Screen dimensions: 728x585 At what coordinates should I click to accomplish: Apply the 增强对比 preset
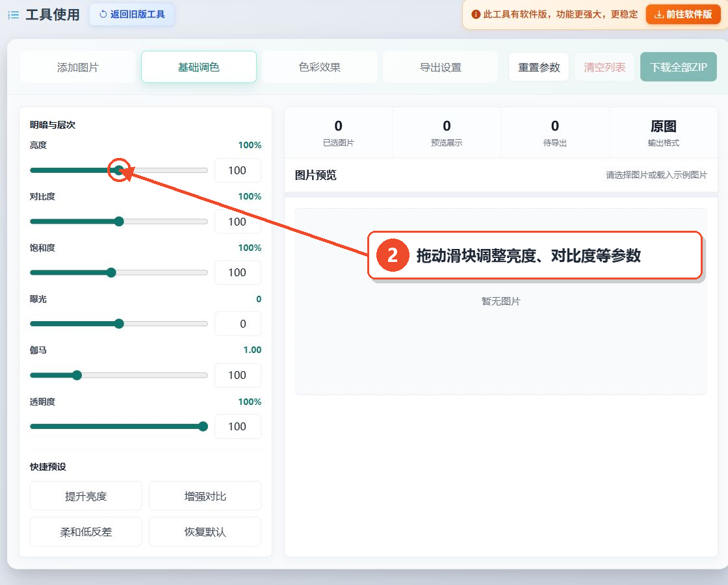coord(205,497)
